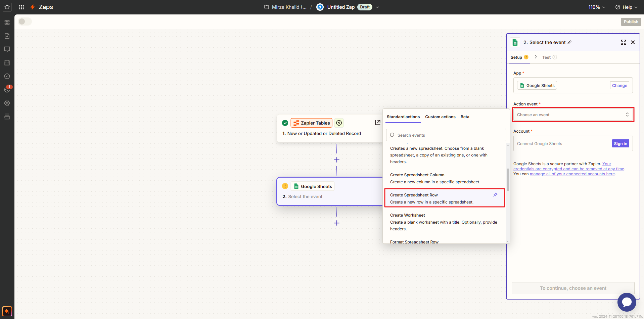Click the home icon in top-left corner
644x319 pixels.
click(7, 7)
